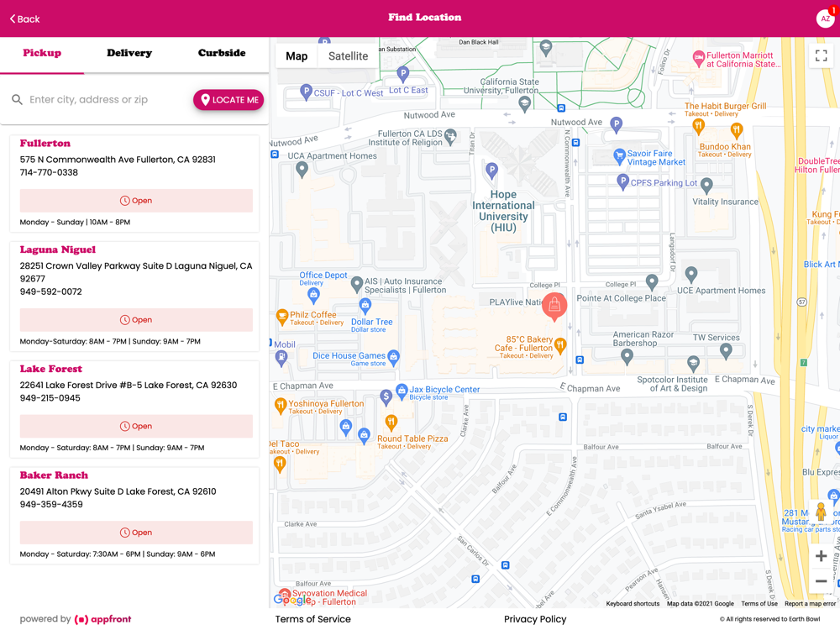840x630 pixels.
Task: Click UCE Apartment Homes pin
Action: [691, 275]
